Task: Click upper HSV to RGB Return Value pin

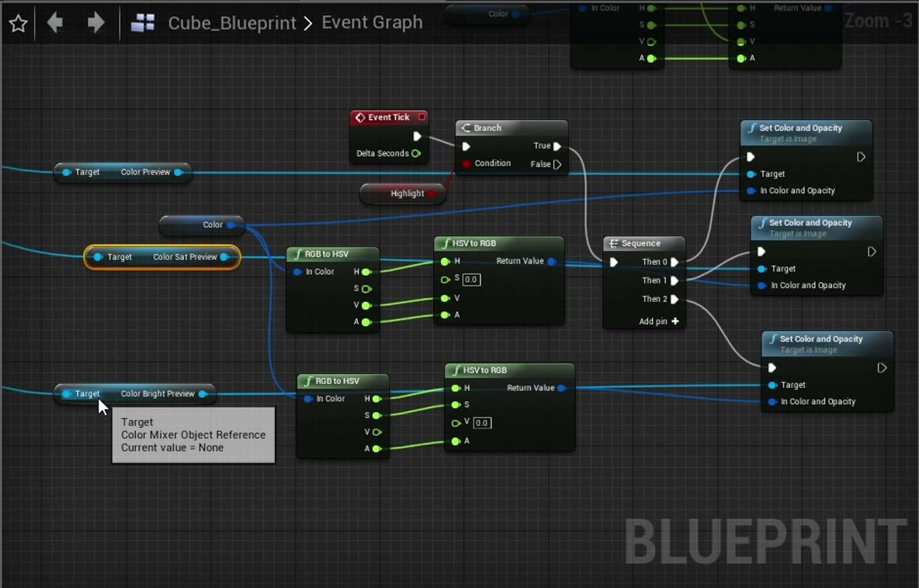Action: point(551,261)
